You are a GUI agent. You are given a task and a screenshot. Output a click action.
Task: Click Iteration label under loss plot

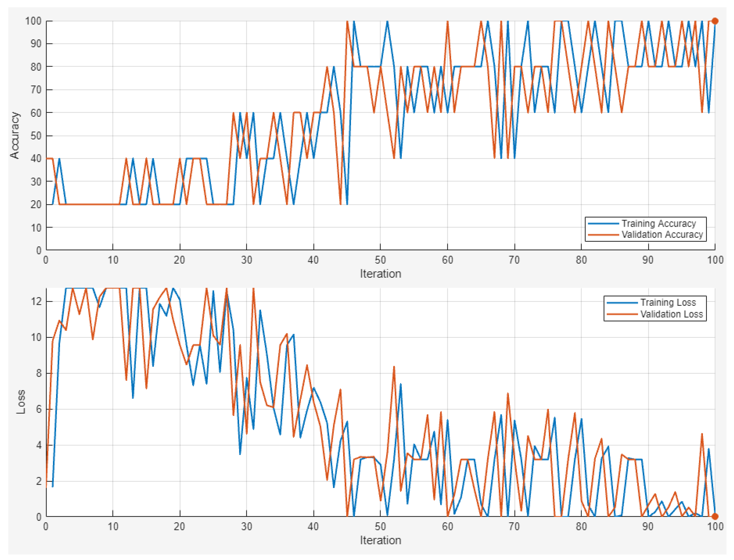380,540
